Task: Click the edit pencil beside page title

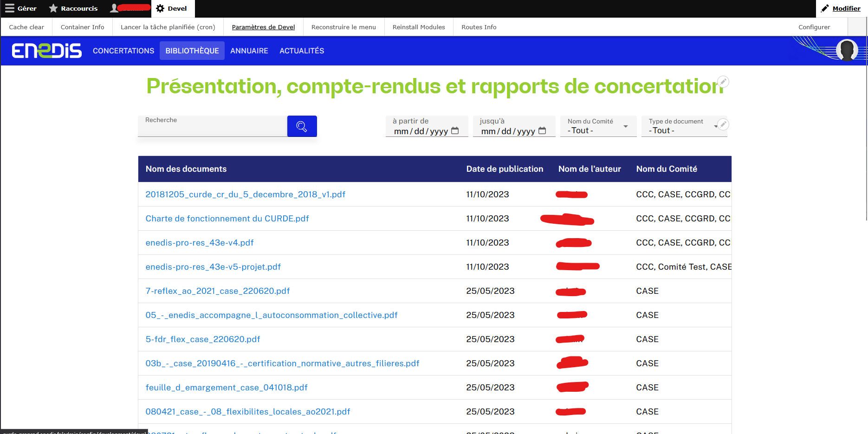Action: click(x=723, y=82)
